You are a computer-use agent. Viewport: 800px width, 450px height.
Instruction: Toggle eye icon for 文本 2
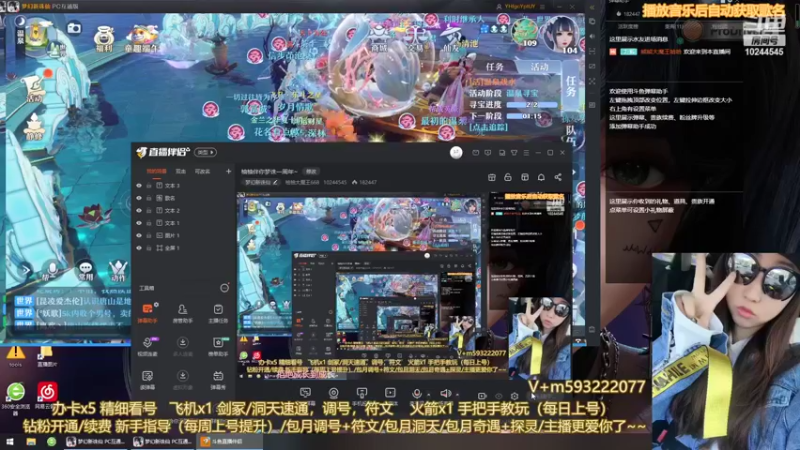(139, 210)
